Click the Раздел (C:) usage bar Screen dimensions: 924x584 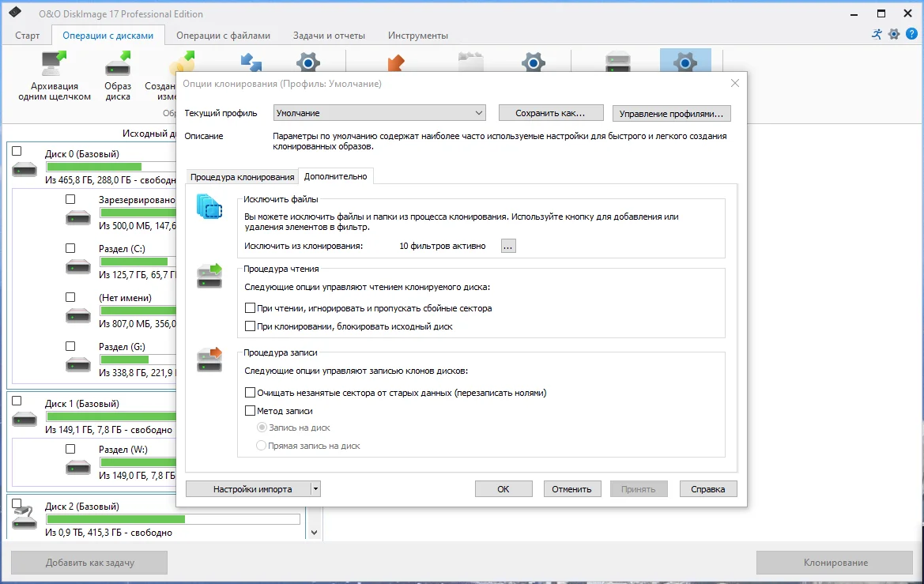click(x=138, y=261)
